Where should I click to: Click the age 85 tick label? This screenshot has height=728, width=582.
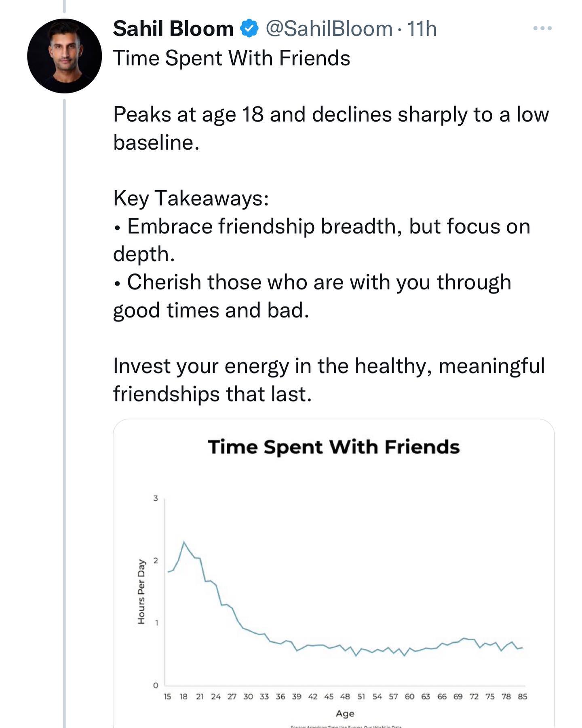[522, 696]
